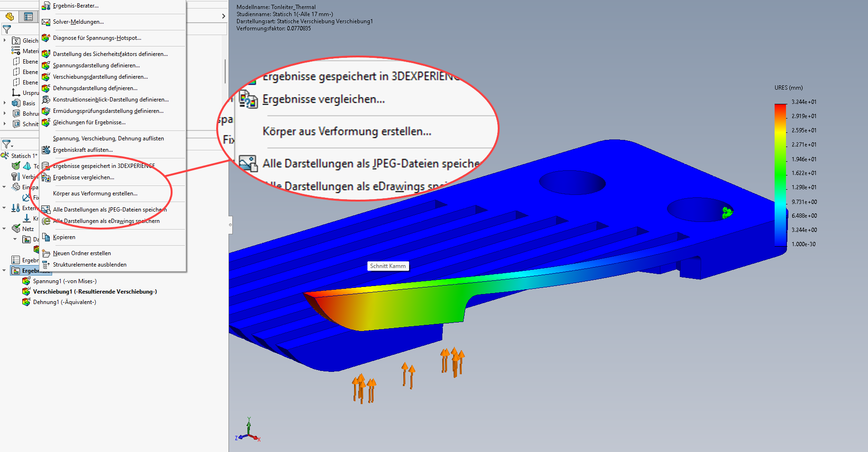This screenshot has width=868, height=452.
Task: Click the Spannungs-Hotspot diagnosis icon
Action: tap(46, 38)
